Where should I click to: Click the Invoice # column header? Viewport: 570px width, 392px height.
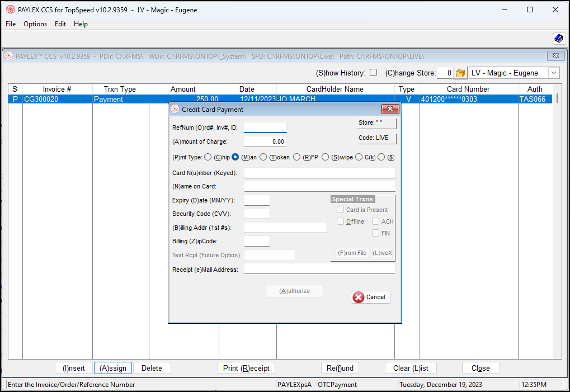[x=58, y=89]
